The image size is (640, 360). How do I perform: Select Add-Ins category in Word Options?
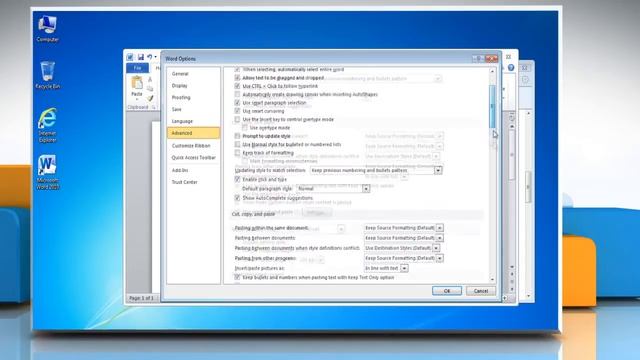click(x=180, y=170)
